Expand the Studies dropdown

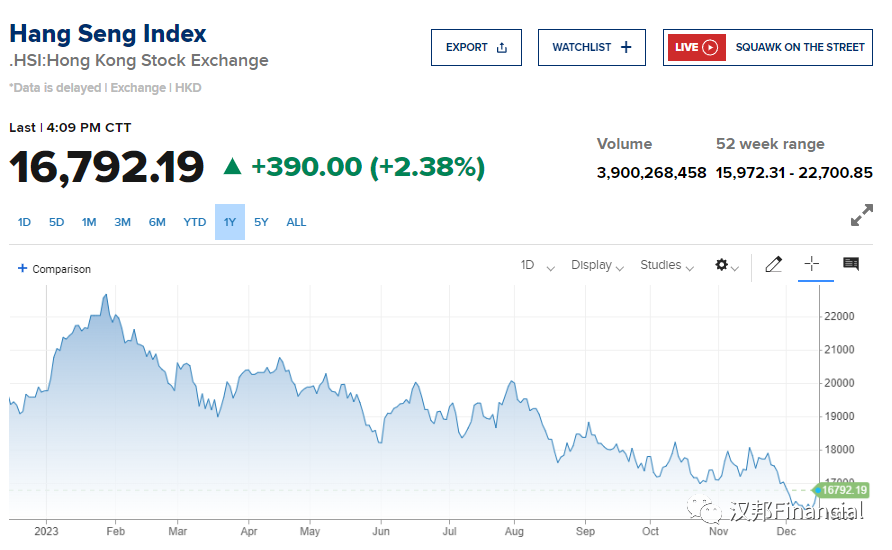coord(666,266)
